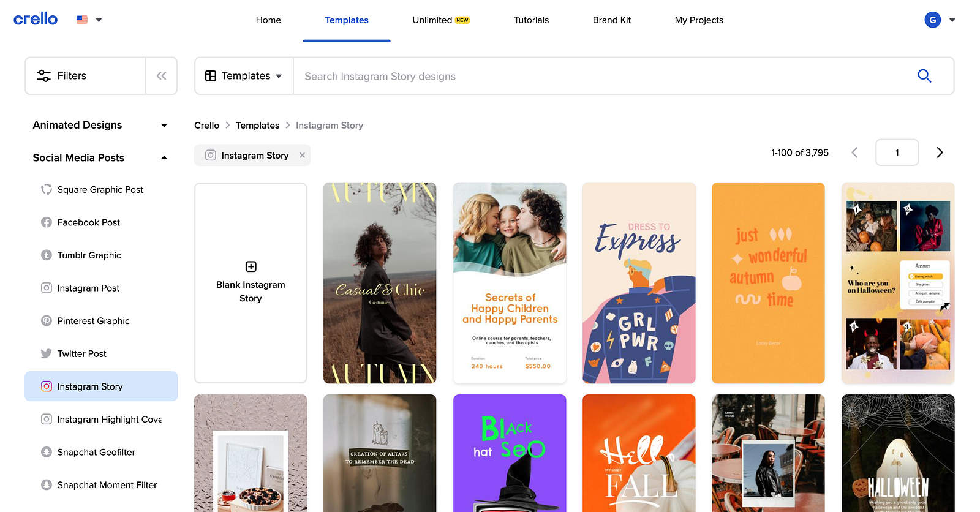This screenshot has width=980, height=512.
Task: Select Twitter Post format
Action: tap(101, 354)
